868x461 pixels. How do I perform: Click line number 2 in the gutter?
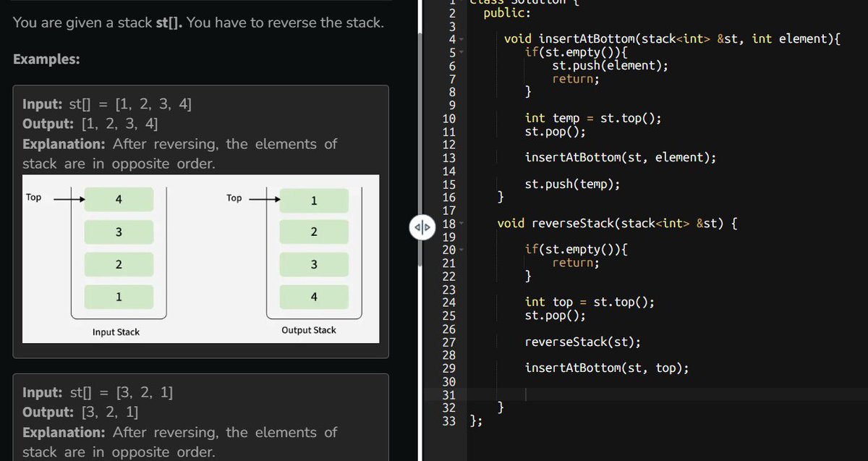click(452, 12)
